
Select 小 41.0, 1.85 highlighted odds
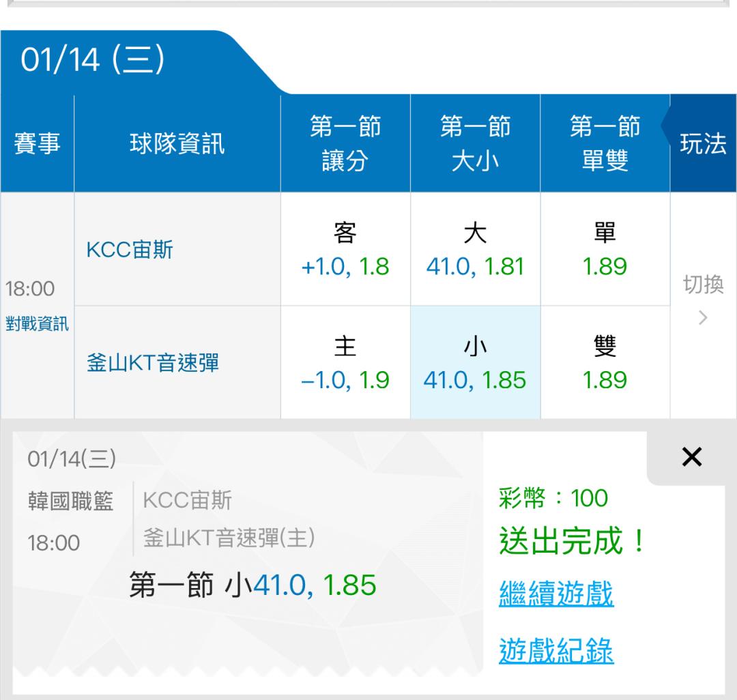(475, 363)
